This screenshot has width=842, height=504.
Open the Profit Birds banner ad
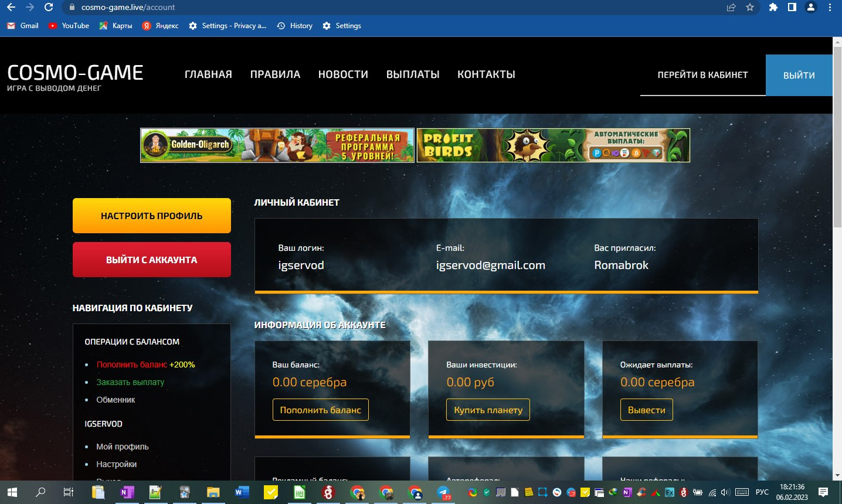click(554, 145)
